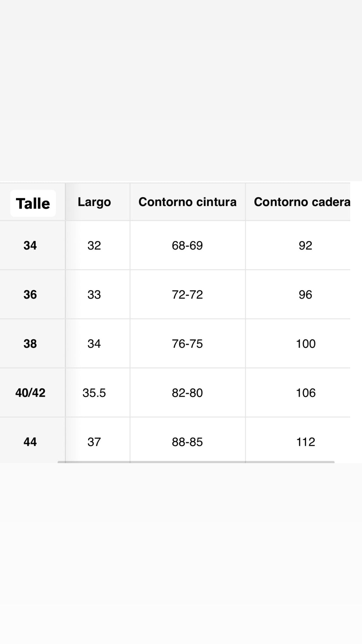Click hip measurement value 92

[x=305, y=246]
